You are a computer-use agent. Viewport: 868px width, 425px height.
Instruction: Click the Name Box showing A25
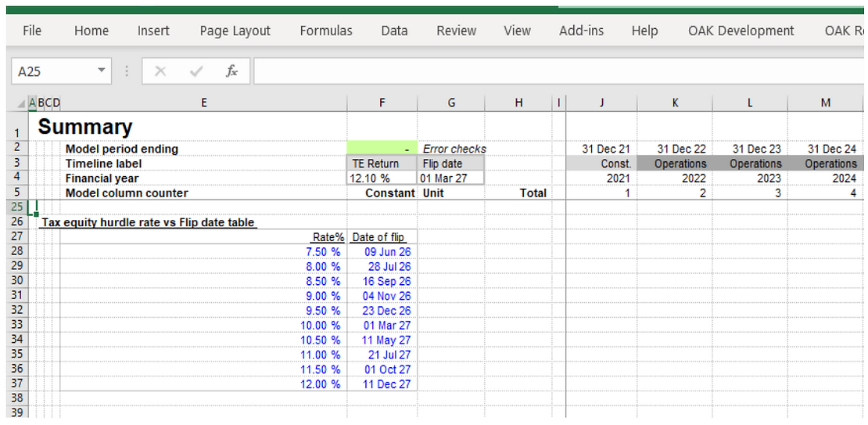point(51,71)
